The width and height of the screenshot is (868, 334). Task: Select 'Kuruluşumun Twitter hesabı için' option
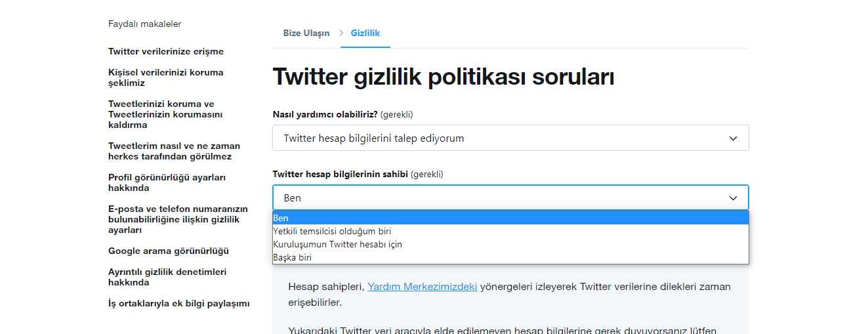click(x=337, y=244)
